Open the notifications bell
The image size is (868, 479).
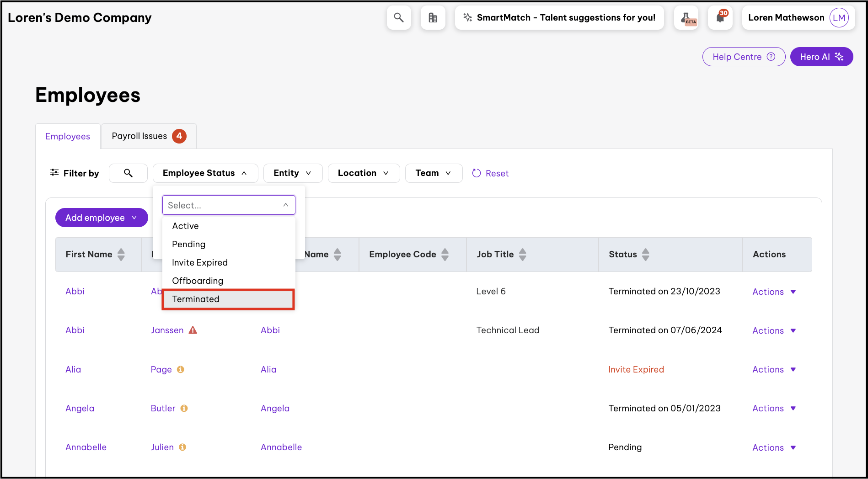[720, 18]
